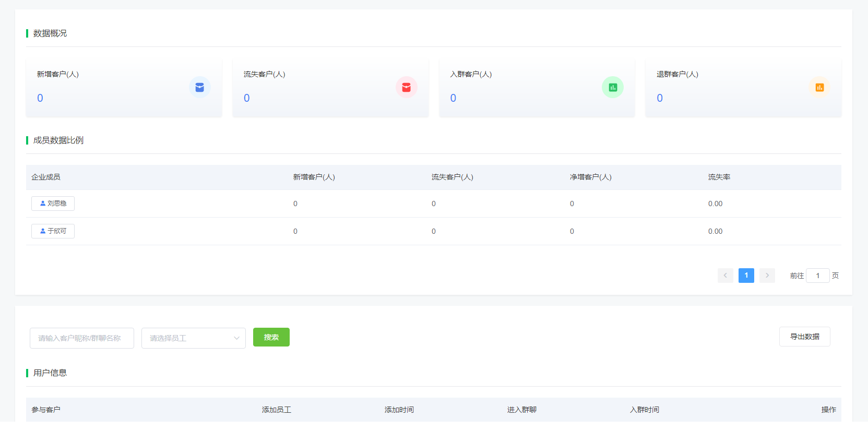Open the 请选择员工 dropdown
Image resolution: width=868 pixels, height=430 pixels.
[188, 338]
